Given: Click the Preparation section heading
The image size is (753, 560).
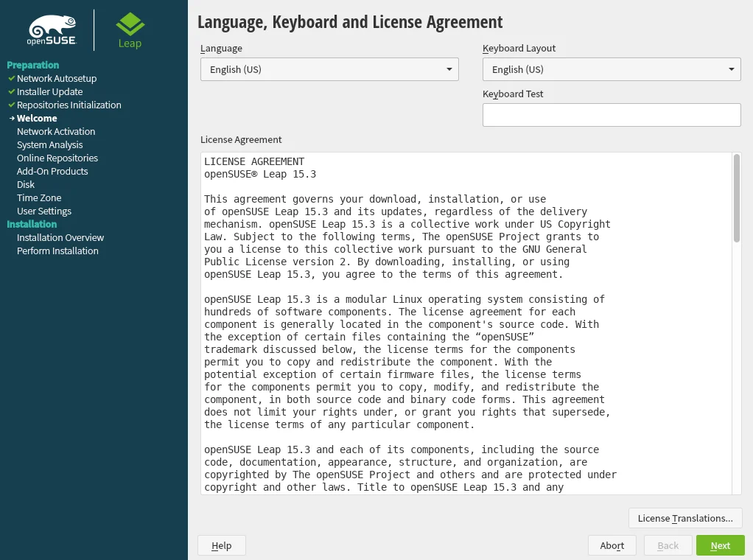Looking at the screenshot, I should (32, 65).
